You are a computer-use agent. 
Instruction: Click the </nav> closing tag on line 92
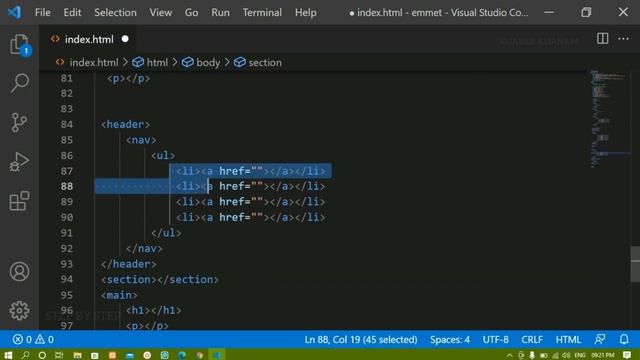tap(144, 249)
